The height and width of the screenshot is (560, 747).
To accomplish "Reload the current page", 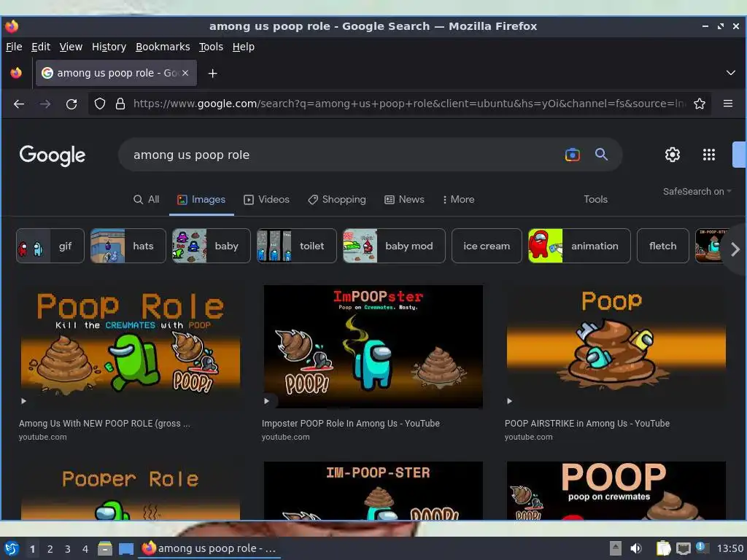I will pyautogui.click(x=71, y=104).
